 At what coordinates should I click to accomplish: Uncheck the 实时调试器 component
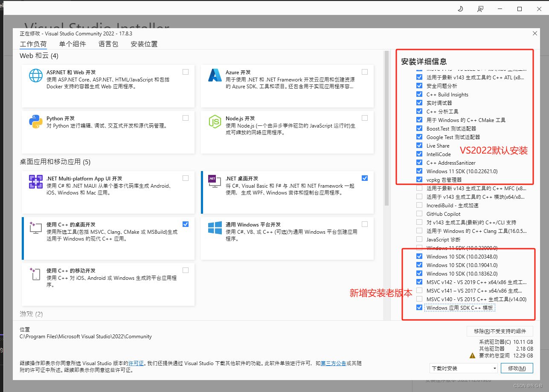(x=419, y=103)
